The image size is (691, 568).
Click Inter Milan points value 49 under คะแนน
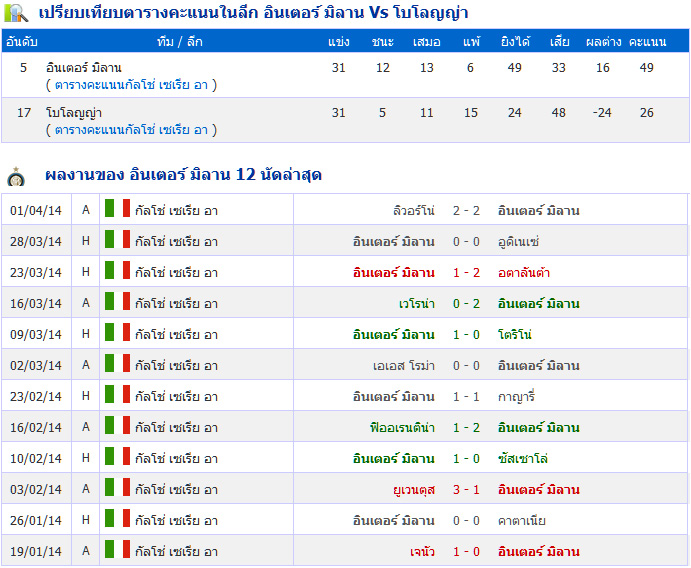[646, 68]
